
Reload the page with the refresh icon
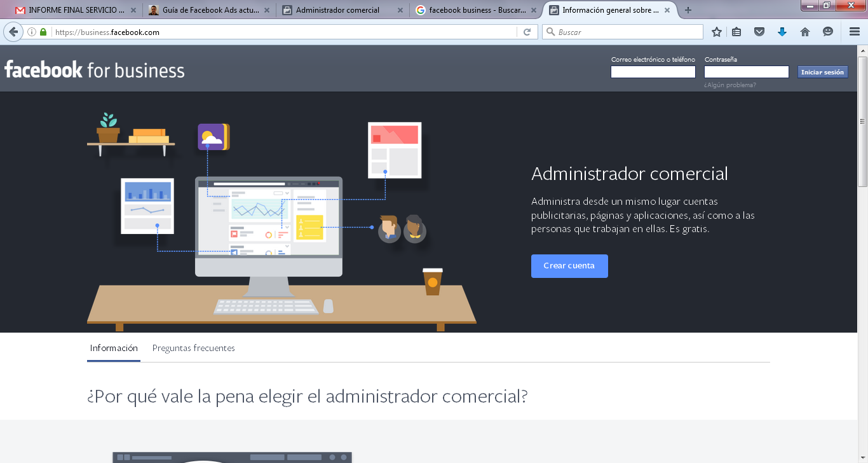point(527,32)
